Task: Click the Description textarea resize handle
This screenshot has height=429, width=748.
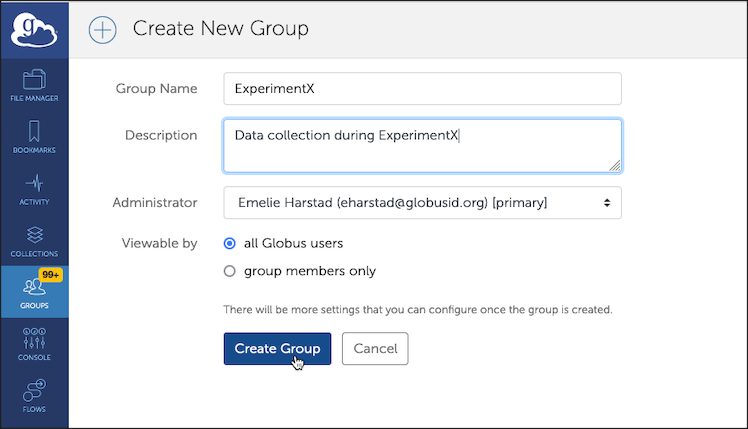Action: pos(614,165)
